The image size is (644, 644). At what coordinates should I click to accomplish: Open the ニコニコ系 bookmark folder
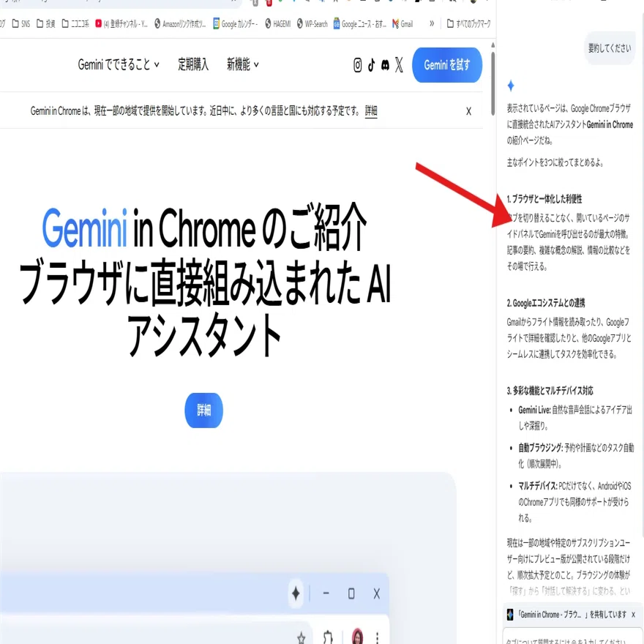(x=75, y=24)
